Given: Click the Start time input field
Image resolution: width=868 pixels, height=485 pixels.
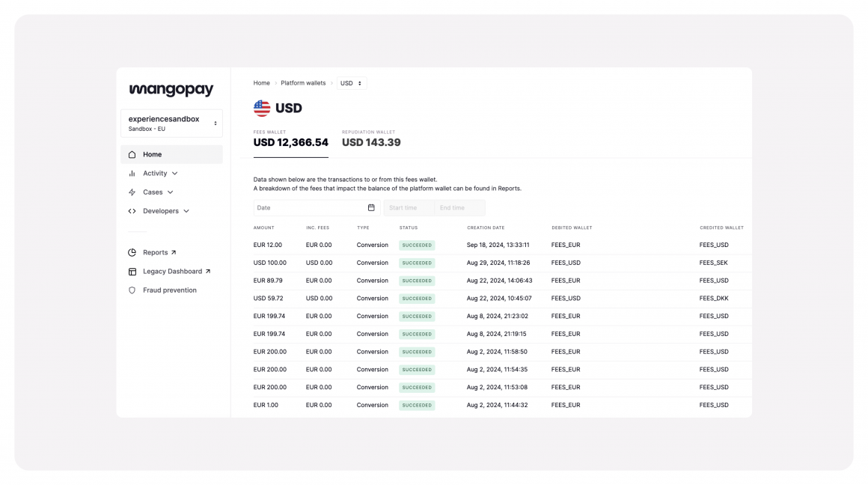Looking at the screenshot, I should pyautogui.click(x=409, y=208).
